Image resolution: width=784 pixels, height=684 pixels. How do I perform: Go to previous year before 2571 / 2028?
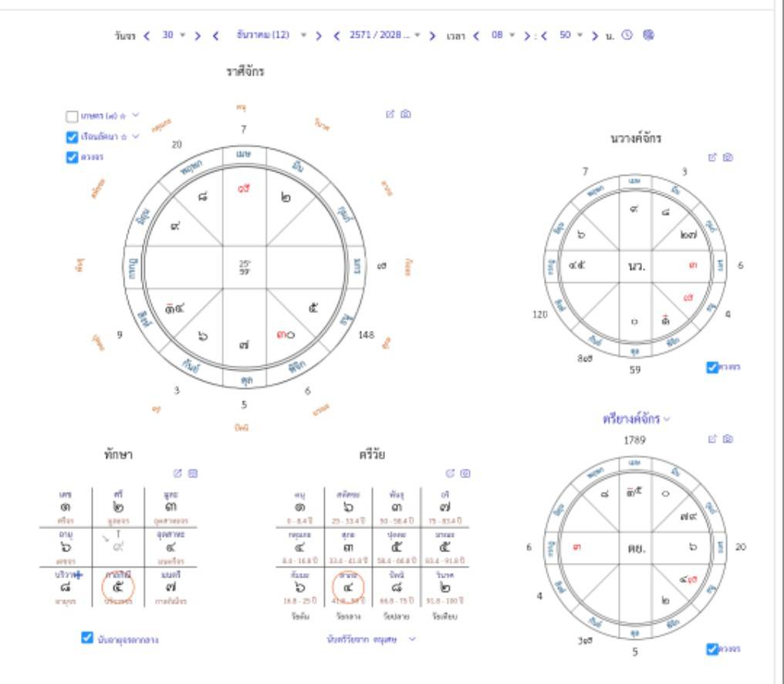tap(336, 35)
